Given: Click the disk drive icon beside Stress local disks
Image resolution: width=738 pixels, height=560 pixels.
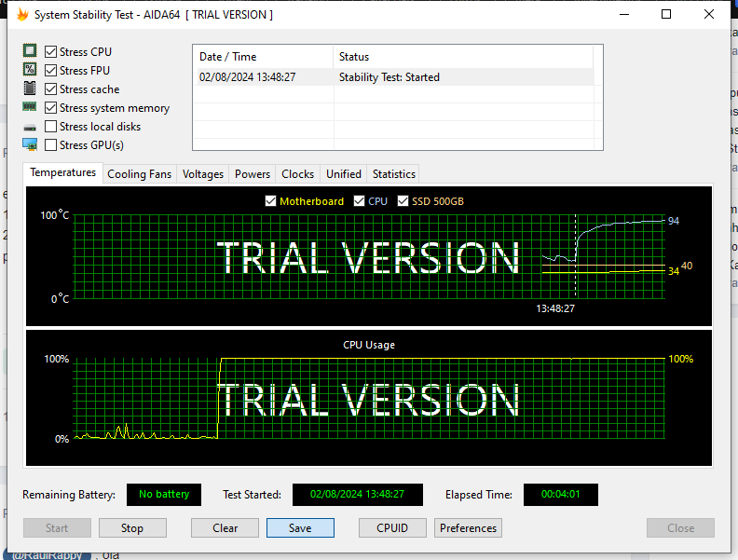Looking at the screenshot, I should [x=30, y=127].
